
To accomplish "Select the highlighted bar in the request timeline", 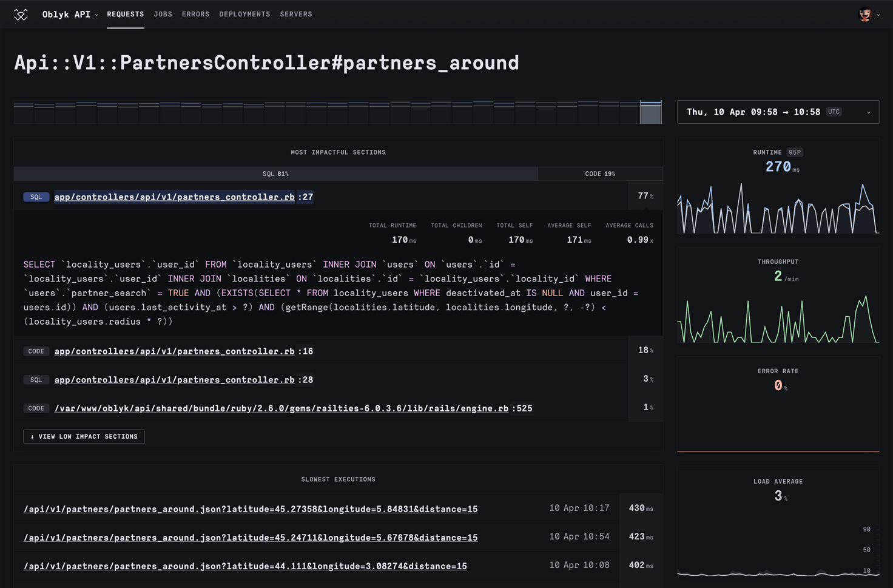I will pos(651,112).
